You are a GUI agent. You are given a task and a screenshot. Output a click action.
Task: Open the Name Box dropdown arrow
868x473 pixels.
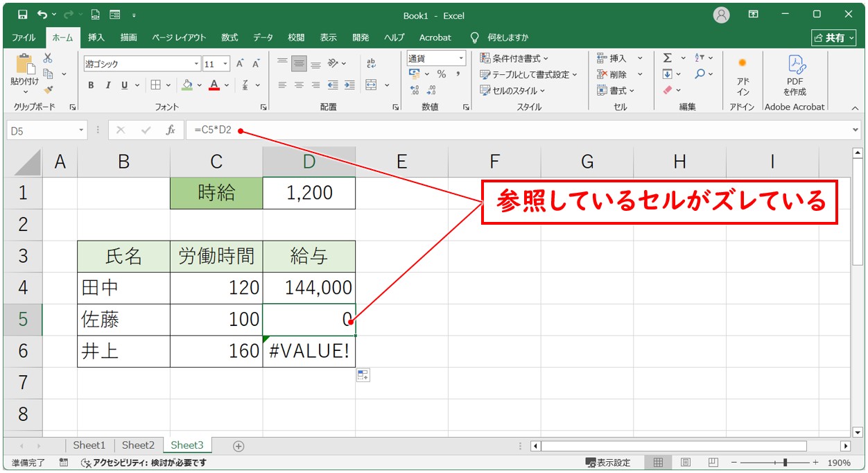[x=81, y=130]
